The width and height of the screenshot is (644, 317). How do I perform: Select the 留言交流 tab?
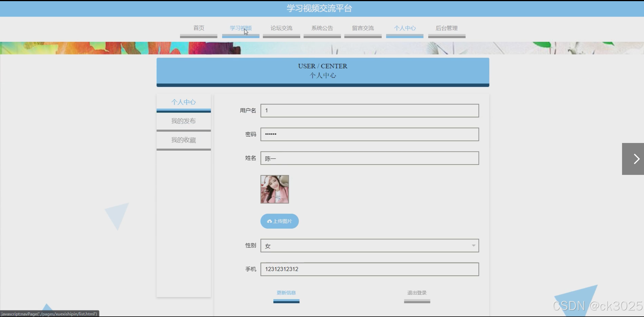pos(363,28)
